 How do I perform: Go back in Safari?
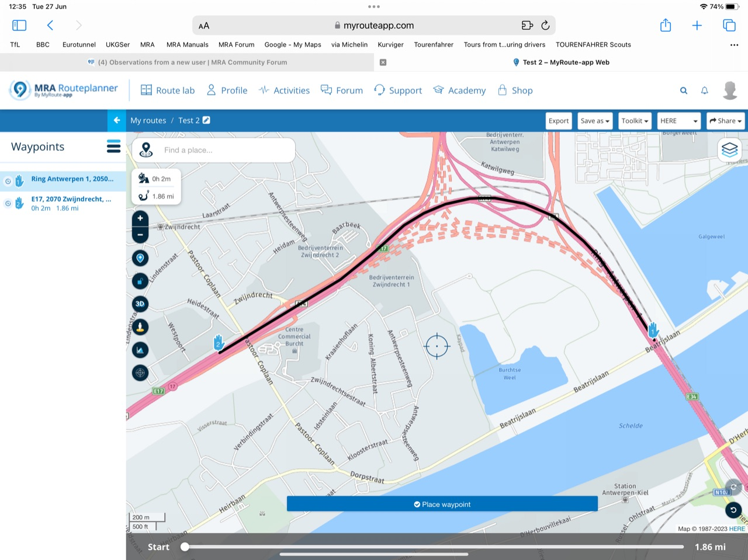tap(50, 25)
